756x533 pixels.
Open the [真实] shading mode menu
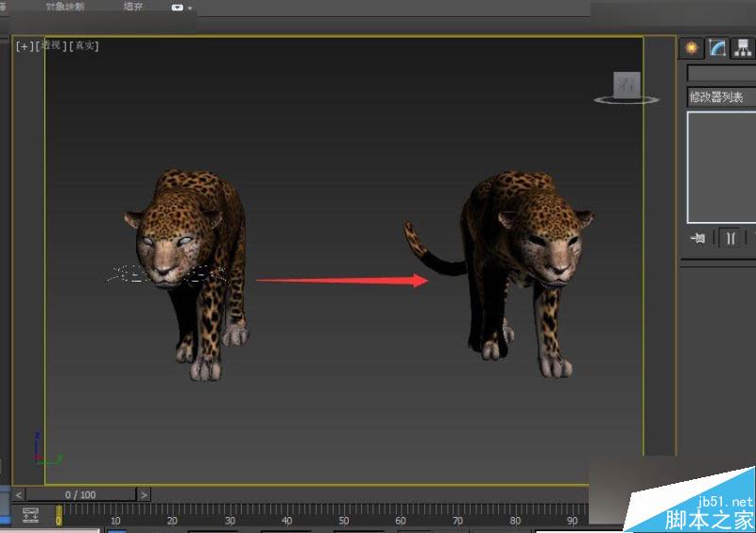click(84, 45)
